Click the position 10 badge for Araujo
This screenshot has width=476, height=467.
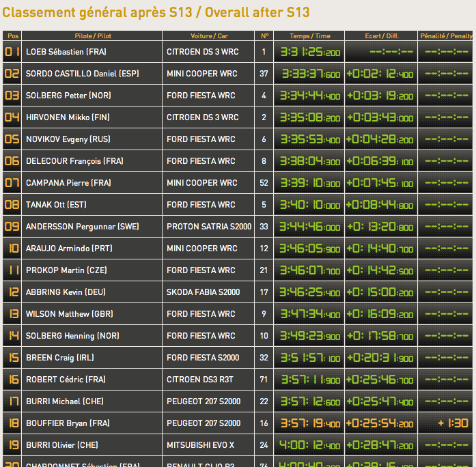[12, 249]
